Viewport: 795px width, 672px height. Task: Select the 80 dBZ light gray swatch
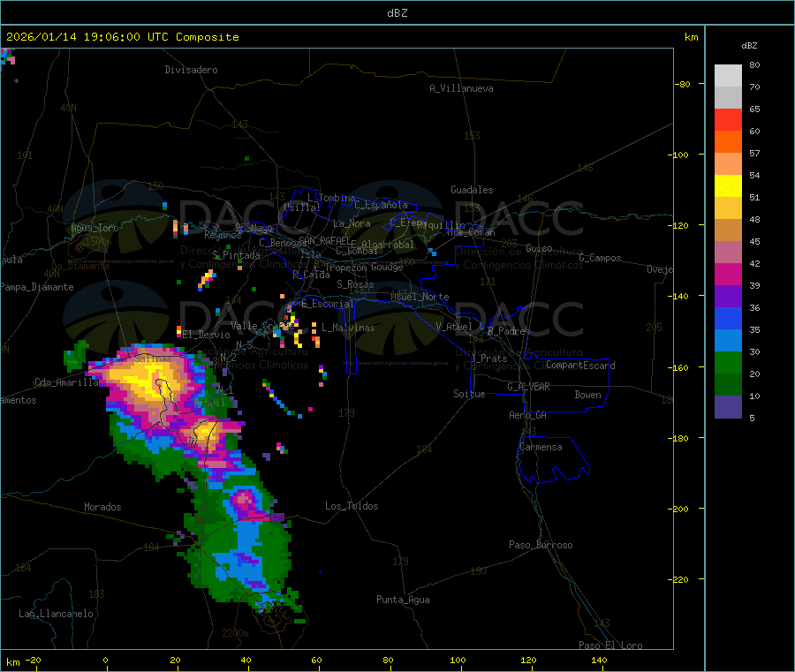tap(728, 76)
